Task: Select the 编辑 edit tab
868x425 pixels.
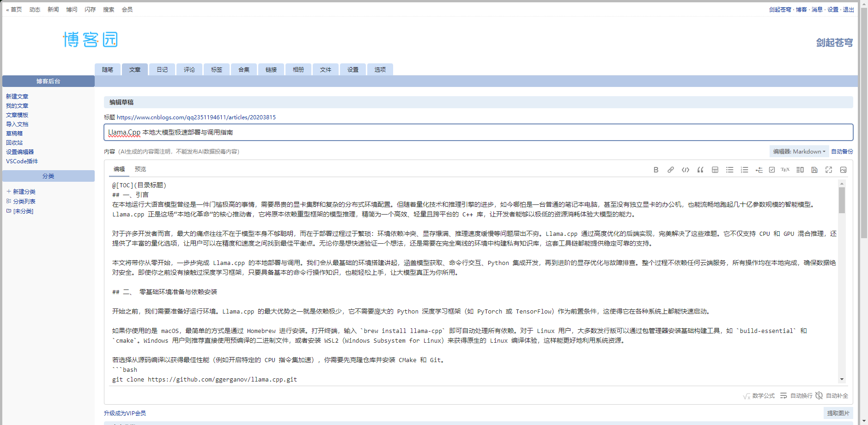Action: click(x=119, y=169)
